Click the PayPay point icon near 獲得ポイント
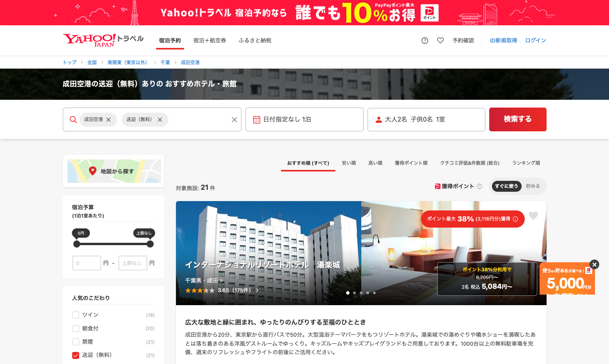 [437, 186]
